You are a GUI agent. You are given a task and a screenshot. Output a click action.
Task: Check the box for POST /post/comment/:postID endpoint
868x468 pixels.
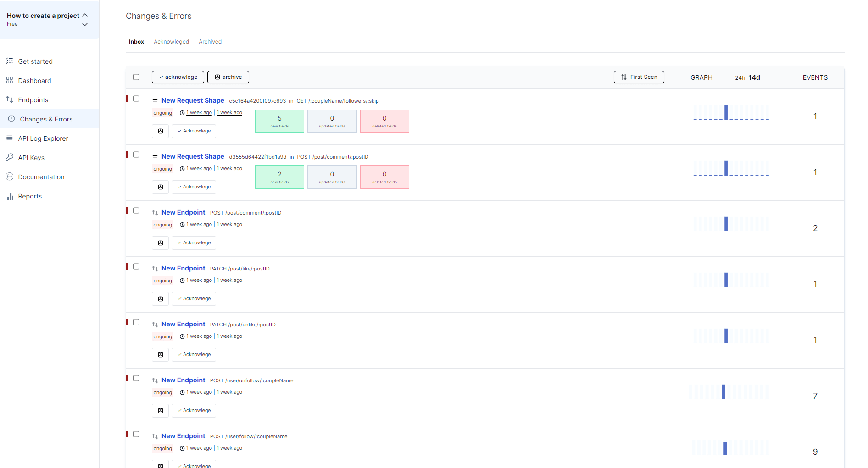coord(136,210)
